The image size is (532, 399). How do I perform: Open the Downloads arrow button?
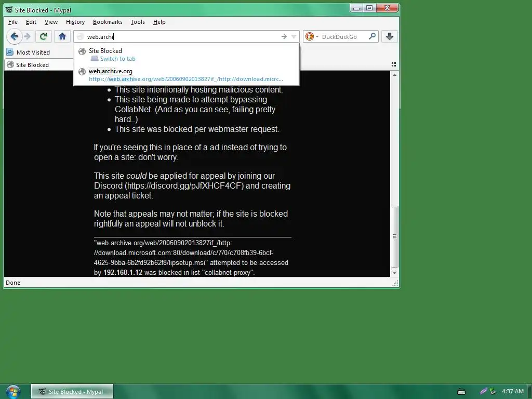tap(390, 36)
